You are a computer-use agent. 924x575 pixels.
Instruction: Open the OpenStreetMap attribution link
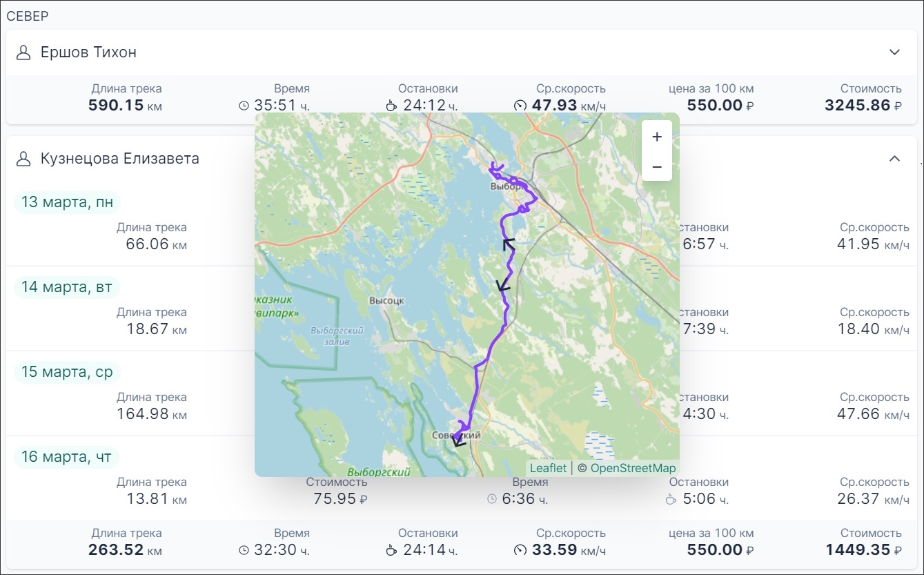[x=633, y=468]
